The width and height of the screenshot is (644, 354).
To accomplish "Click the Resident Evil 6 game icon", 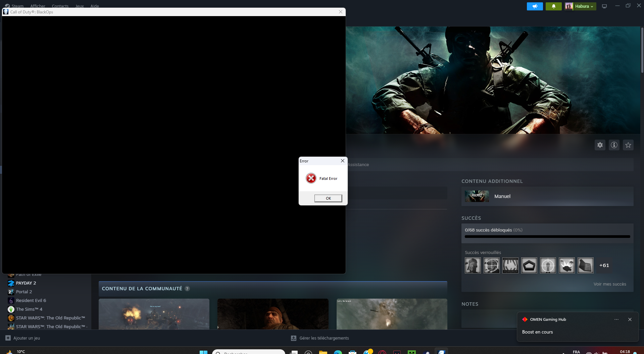I will pyautogui.click(x=11, y=301).
